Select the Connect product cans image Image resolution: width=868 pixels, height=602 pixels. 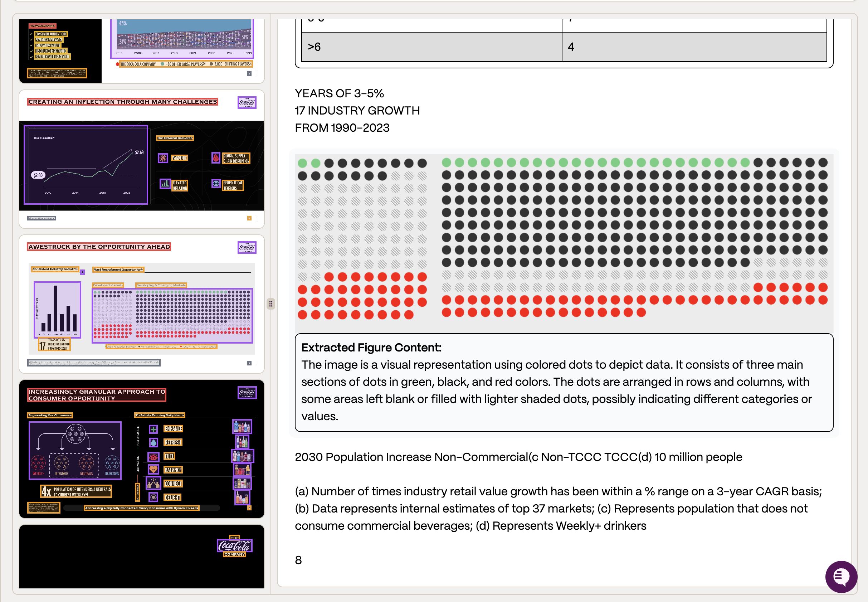tap(242, 484)
